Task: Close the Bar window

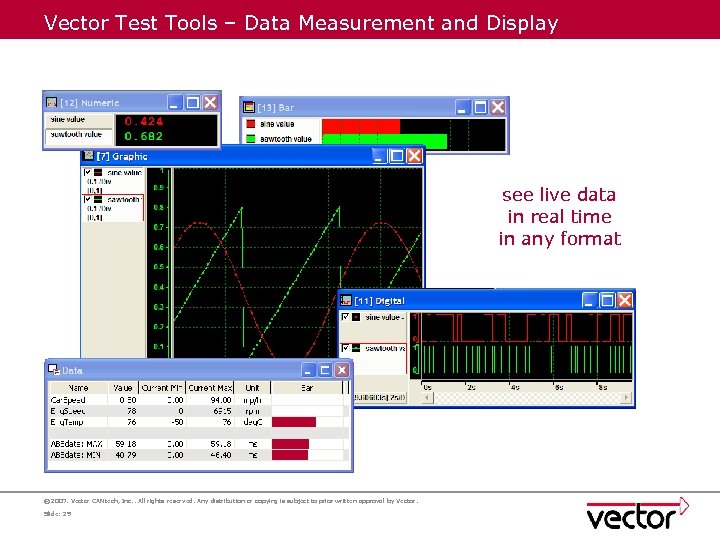Action: [498, 107]
